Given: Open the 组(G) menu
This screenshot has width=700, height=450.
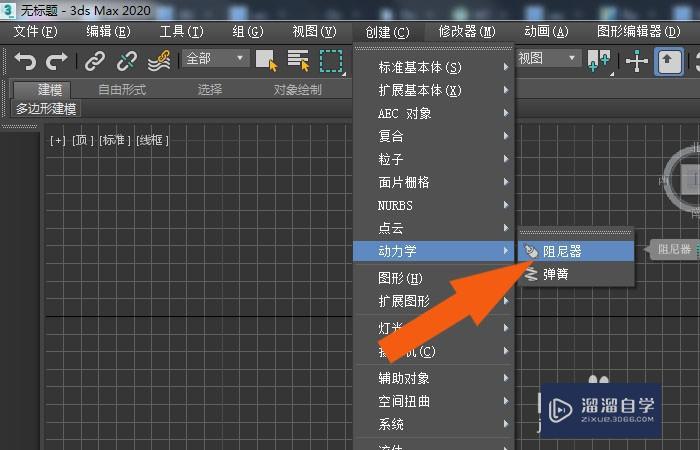Looking at the screenshot, I should [248, 32].
